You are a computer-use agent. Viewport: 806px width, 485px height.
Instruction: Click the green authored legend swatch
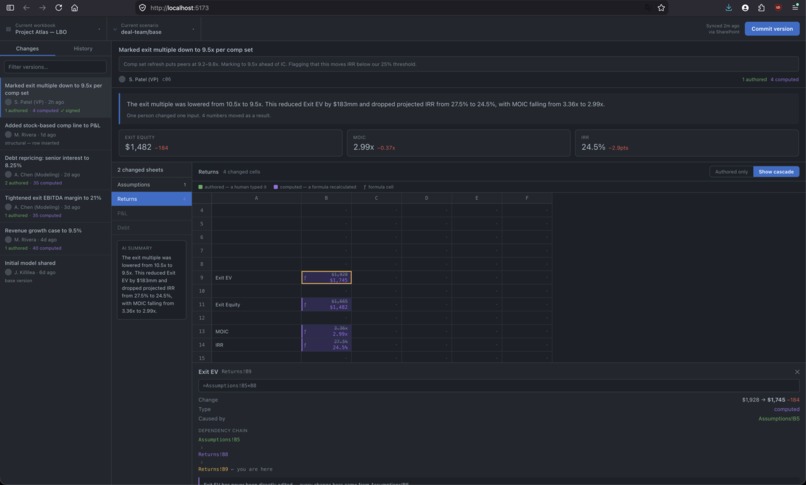(200, 187)
